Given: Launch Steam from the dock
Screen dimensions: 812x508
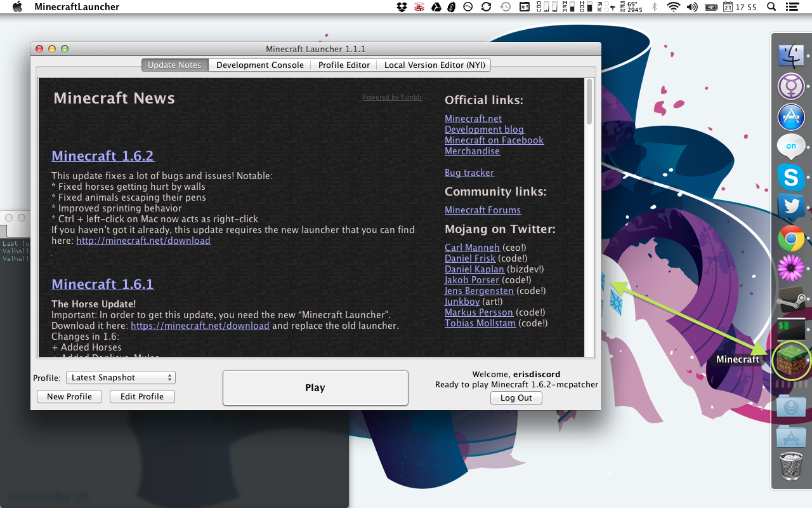Looking at the screenshot, I should click(x=791, y=300).
